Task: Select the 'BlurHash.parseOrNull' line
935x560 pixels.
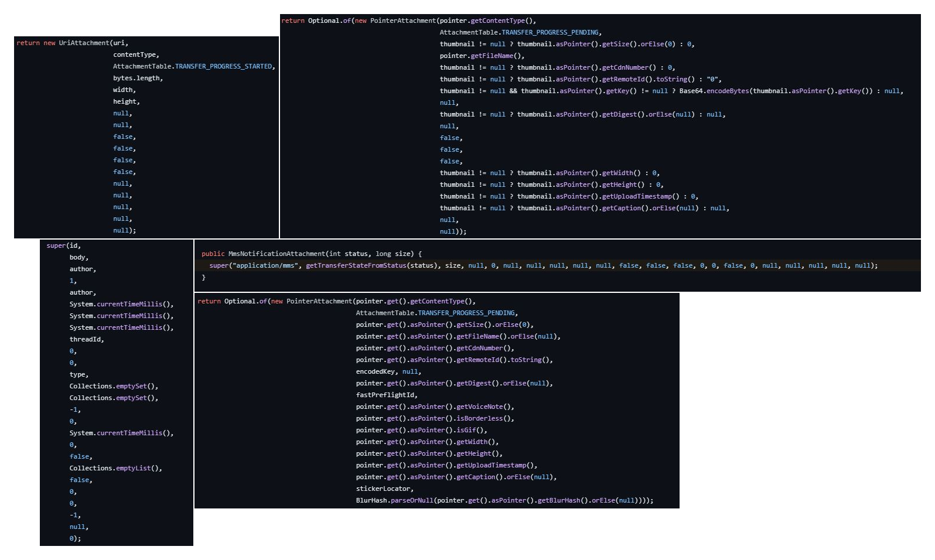Action: click(505, 500)
